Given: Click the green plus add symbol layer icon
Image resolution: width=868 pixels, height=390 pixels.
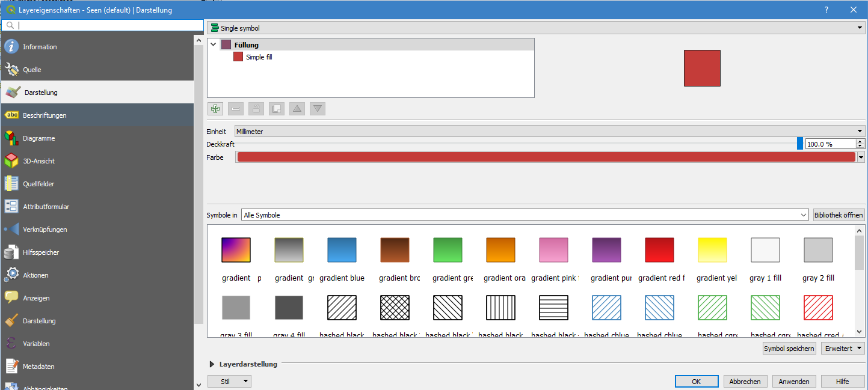Looking at the screenshot, I should coord(215,109).
